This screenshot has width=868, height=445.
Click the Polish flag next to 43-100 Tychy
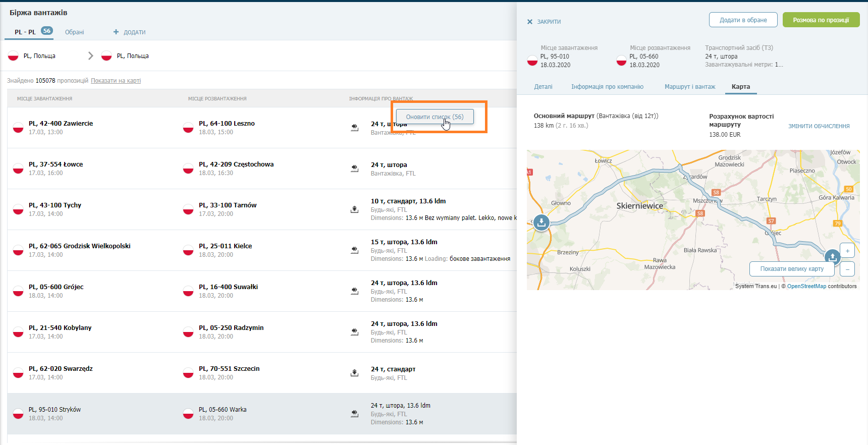click(18, 209)
